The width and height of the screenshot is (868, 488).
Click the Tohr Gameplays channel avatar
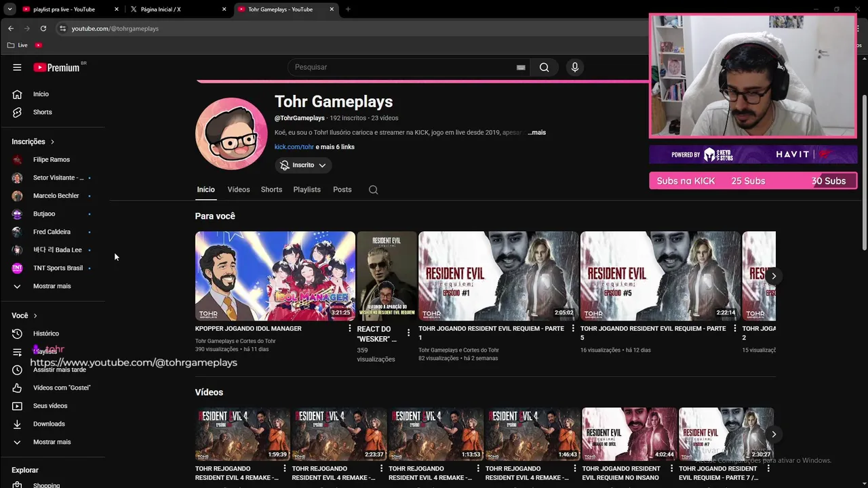[231, 134]
